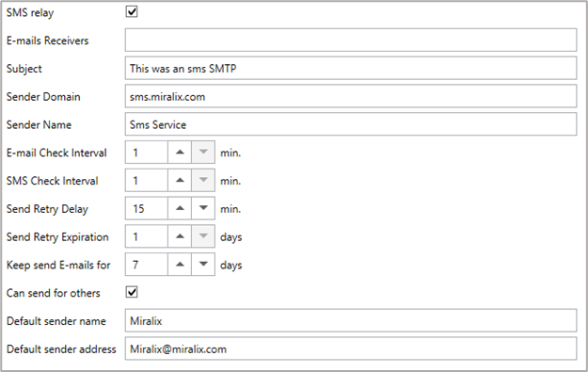This screenshot has width=588, height=372.
Task: Click the Default sender address label
Action: pyautogui.click(x=61, y=349)
